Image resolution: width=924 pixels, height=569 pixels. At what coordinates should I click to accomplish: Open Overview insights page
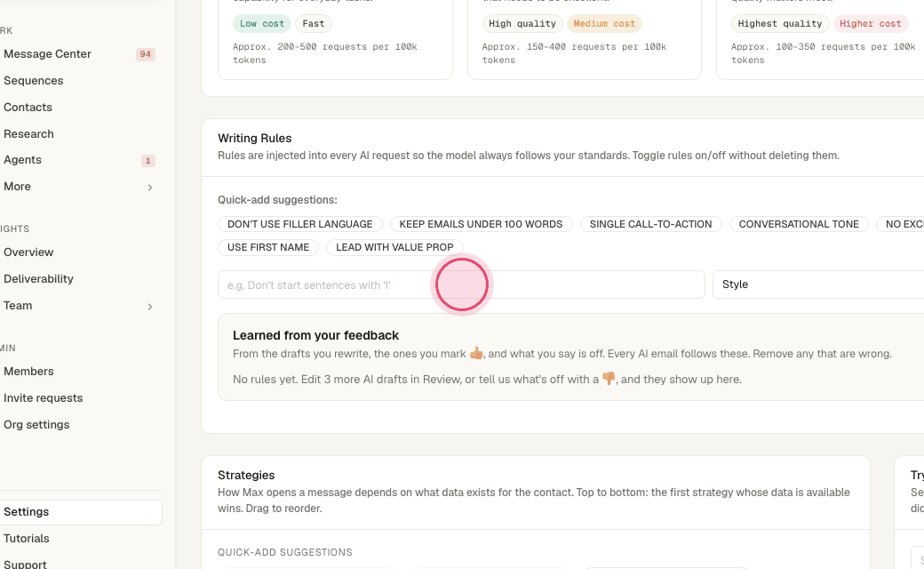pos(28,252)
